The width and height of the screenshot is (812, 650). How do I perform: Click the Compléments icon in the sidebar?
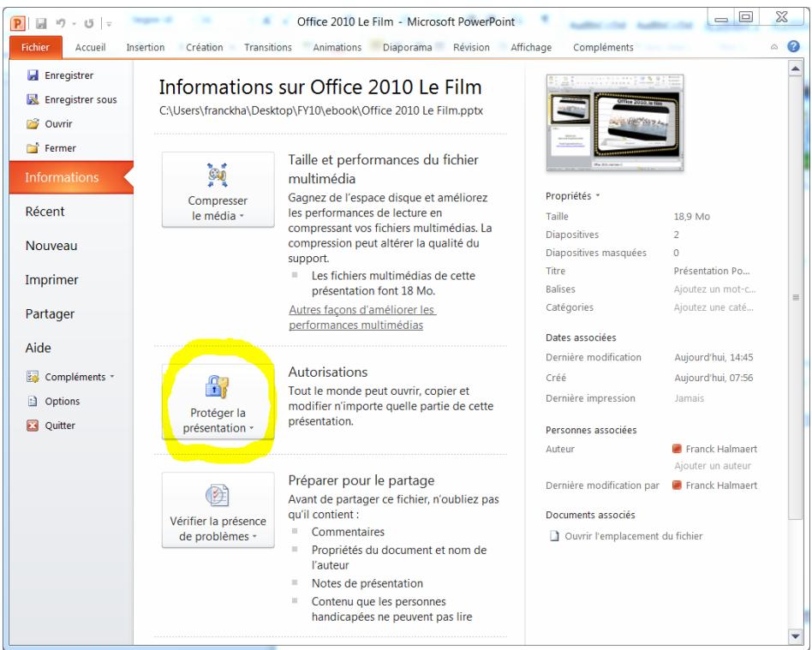33,377
